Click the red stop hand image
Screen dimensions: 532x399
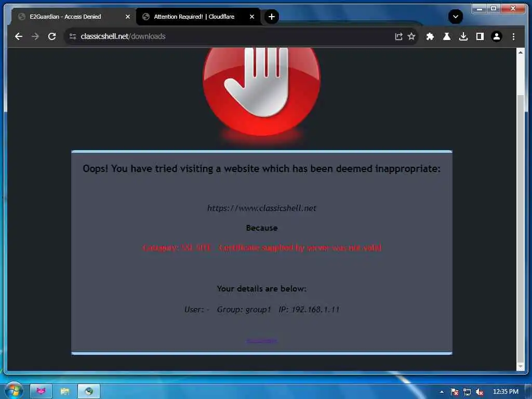(262, 91)
